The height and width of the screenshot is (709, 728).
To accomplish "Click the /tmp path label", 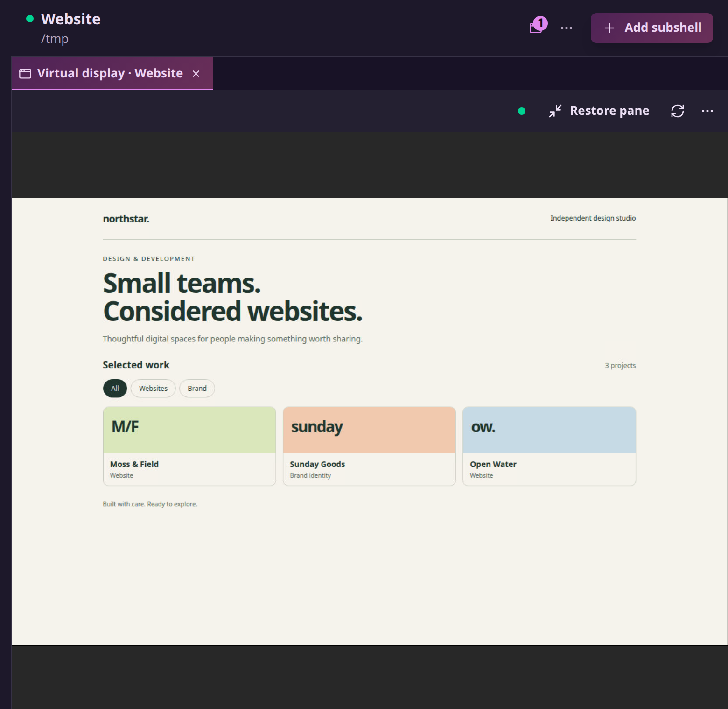I will 55,39.
